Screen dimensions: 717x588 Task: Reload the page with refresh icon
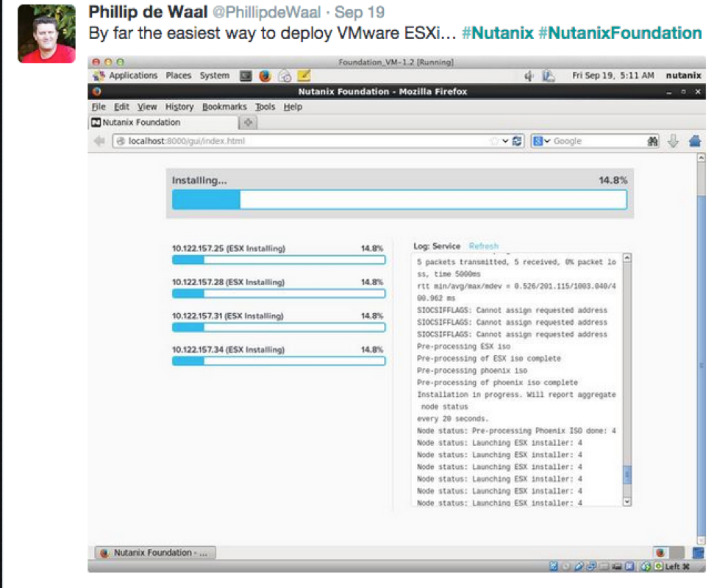pos(517,141)
